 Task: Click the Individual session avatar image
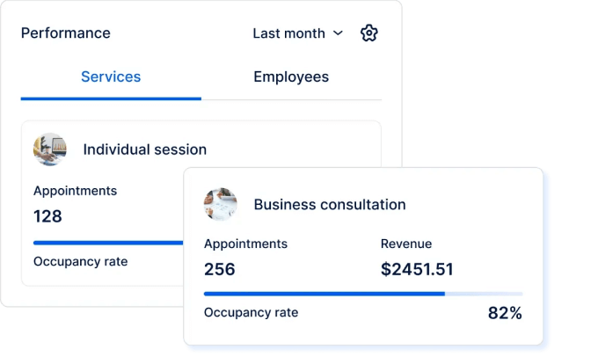(50, 149)
